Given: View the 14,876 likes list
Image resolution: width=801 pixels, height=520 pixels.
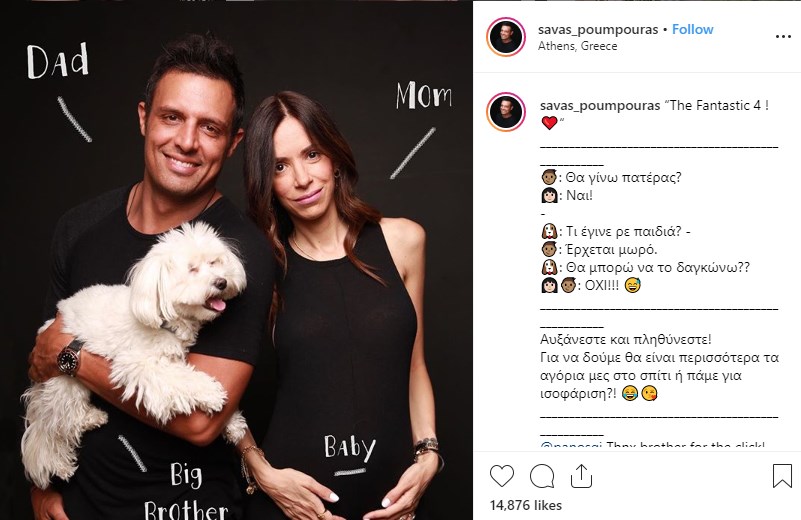Looking at the screenshot, I should pos(526,505).
